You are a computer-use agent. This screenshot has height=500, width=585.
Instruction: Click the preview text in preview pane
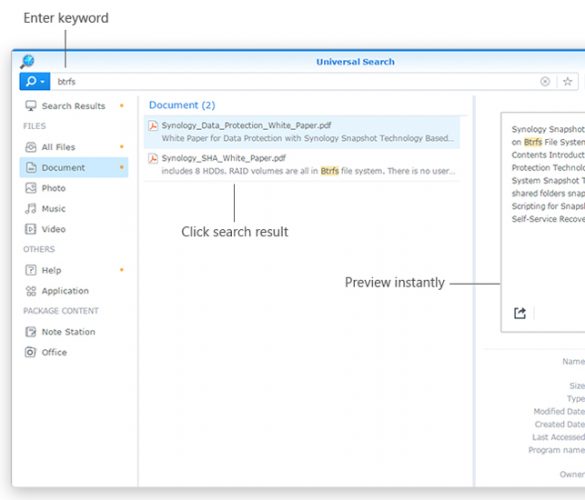(x=548, y=174)
